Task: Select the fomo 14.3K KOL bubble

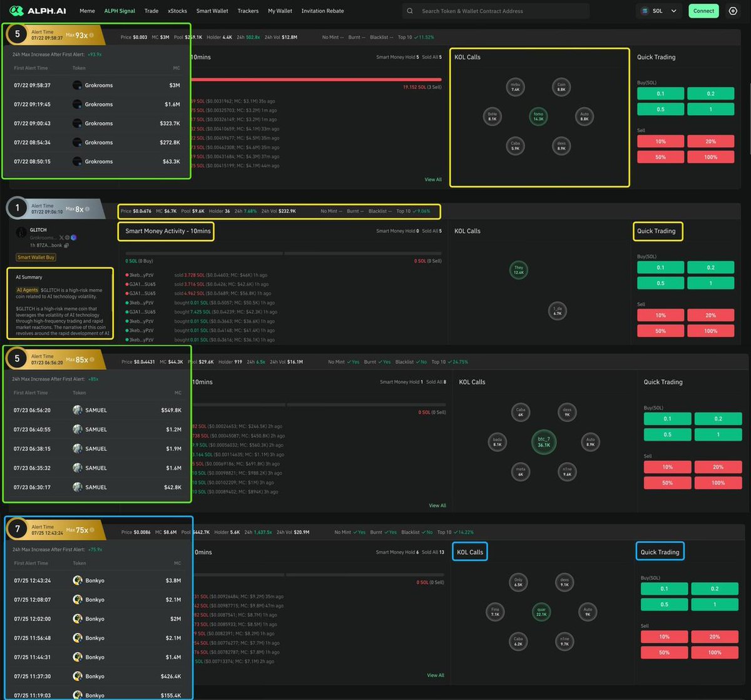Action: [538, 116]
